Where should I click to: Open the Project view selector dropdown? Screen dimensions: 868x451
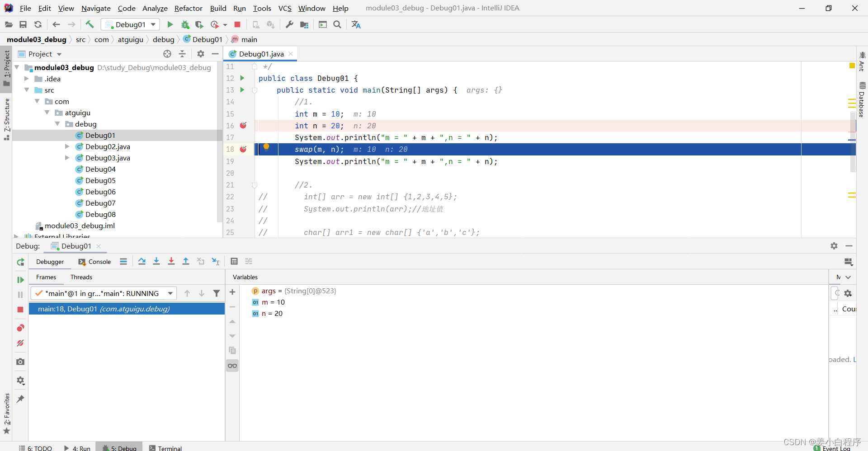click(59, 54)
